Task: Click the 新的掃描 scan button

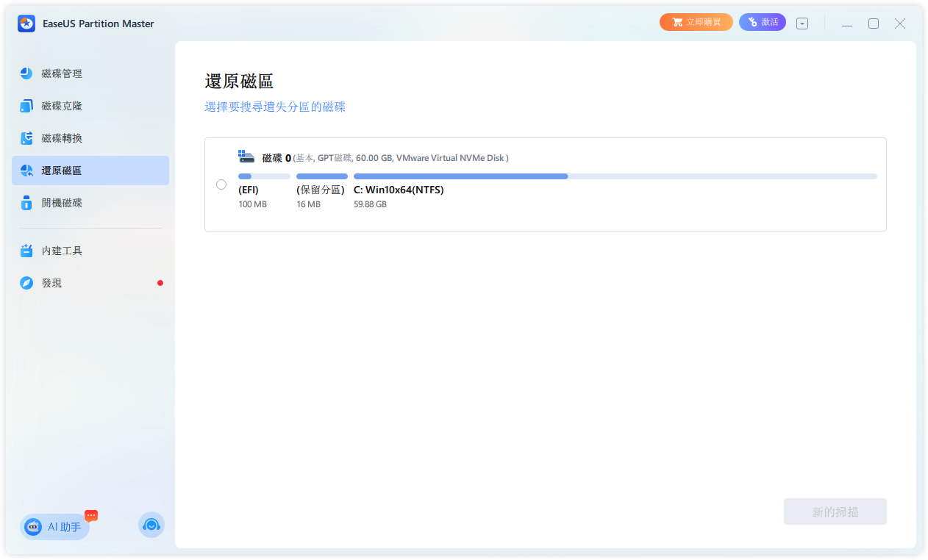Action: tap(835, 511)
